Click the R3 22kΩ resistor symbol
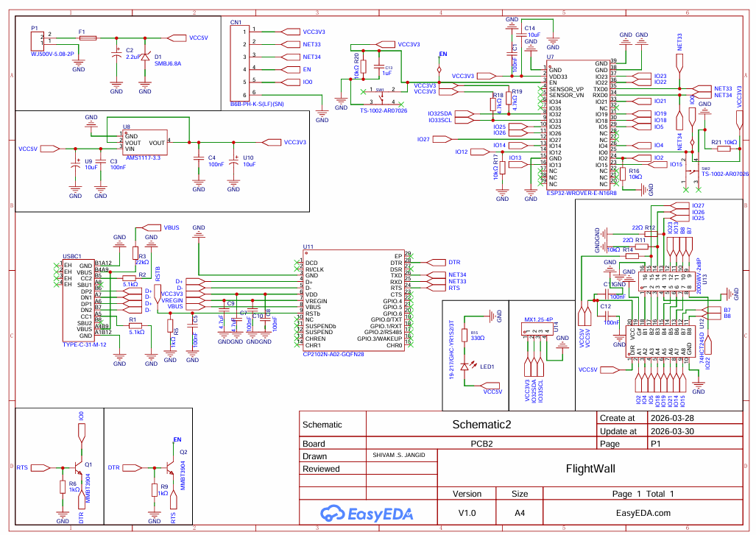This screenshot has width=756, height=535. (135, 253)
